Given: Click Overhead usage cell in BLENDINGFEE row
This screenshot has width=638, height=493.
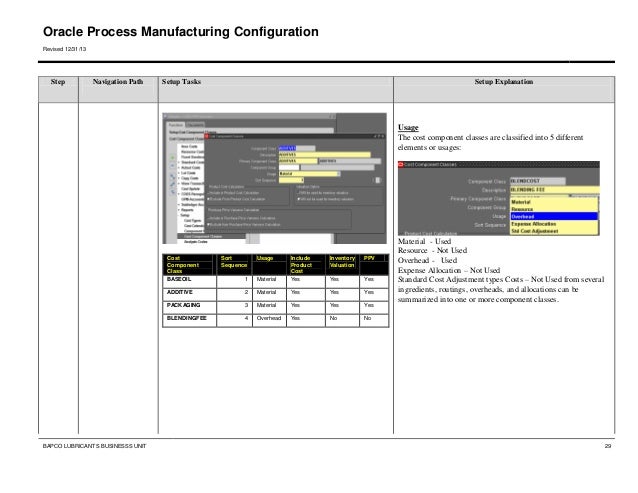Looking at the screenshot, I should point(269,320).
